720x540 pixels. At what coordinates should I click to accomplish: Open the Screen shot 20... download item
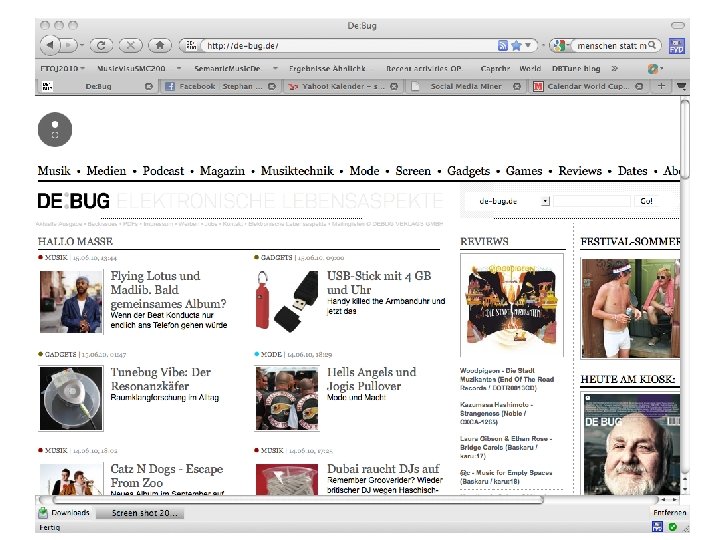tap(140, 513)
